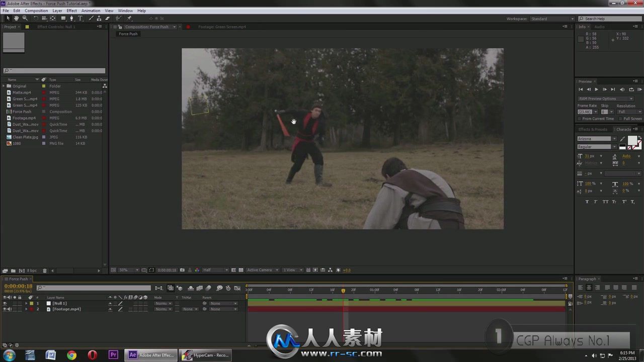This screenshot has width=644, height=362.
Task: Open the Composition menu
Action: pos(36,11)
